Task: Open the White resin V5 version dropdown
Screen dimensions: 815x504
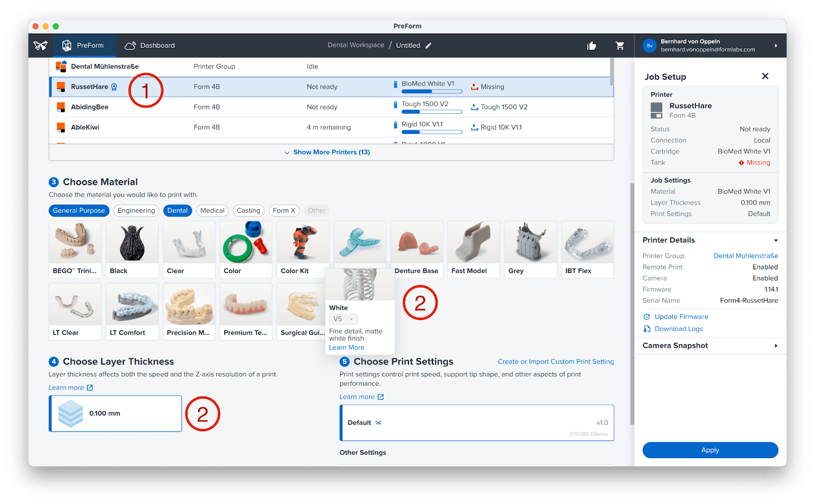Action: tap(343, 319)
